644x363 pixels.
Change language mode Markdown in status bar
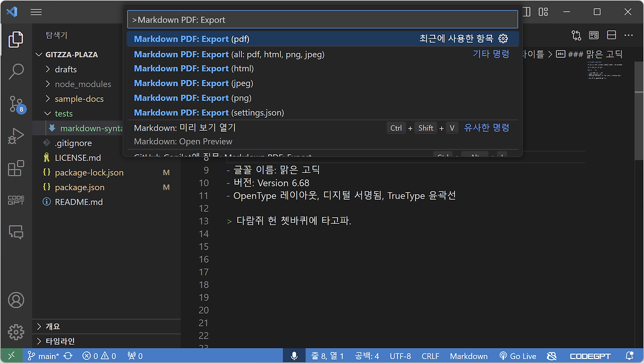click(x=469, y=356)
